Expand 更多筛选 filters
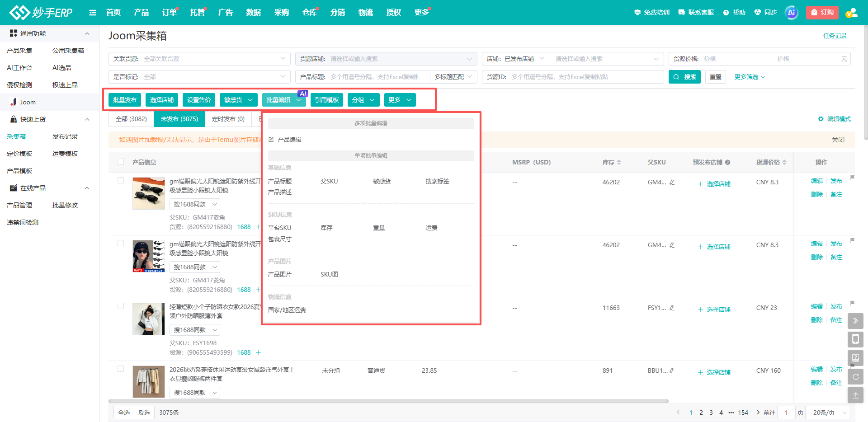Image resolution: width=868 pixels, height=422 pixels. pos(750,77)
